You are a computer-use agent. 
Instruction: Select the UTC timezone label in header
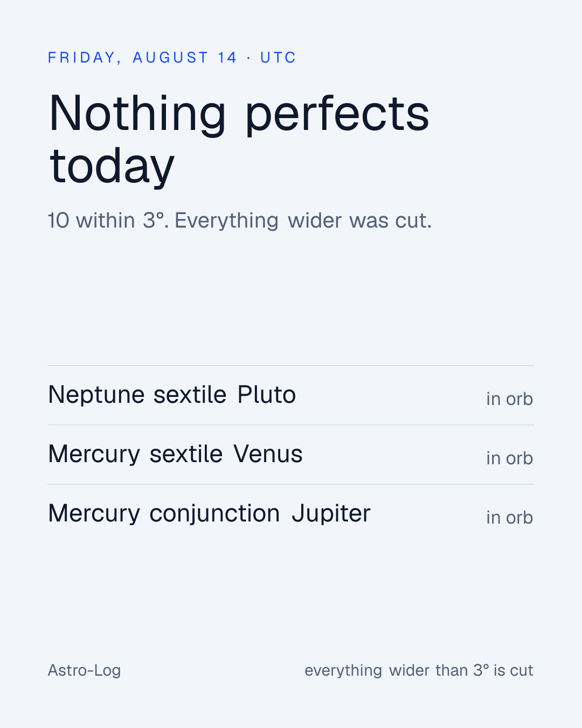(278, 58)
